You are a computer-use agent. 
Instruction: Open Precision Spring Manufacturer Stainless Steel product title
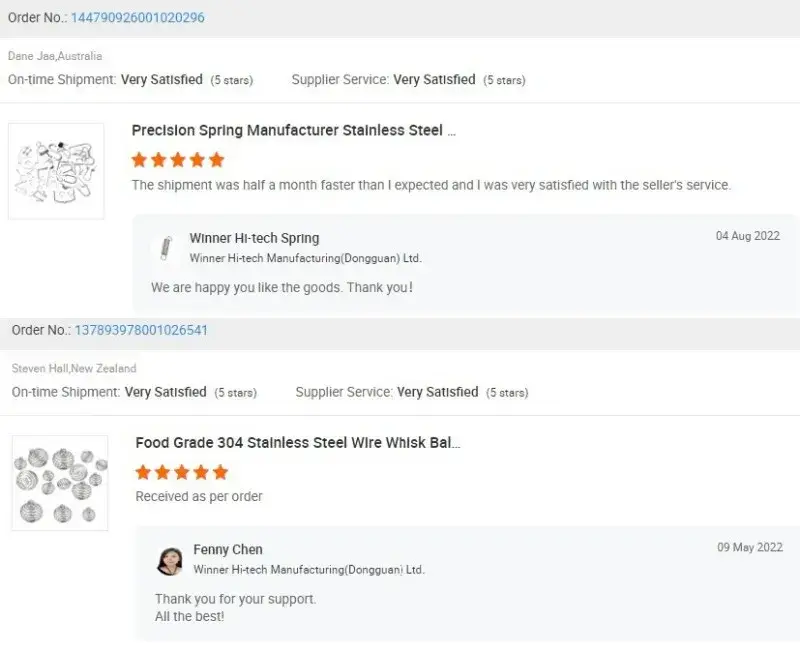[x=293, y=131]
